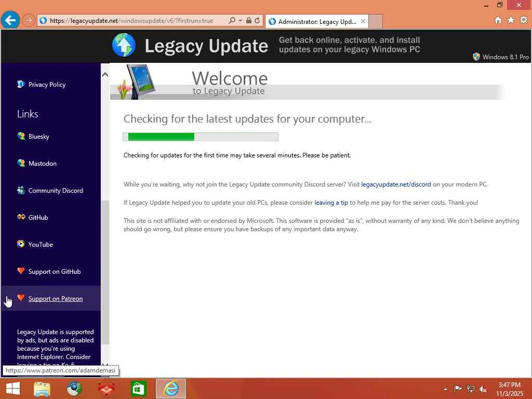Click the heart icon beside Support on GitHub
The width and height of the screenshot is (532, 399).
21,271
